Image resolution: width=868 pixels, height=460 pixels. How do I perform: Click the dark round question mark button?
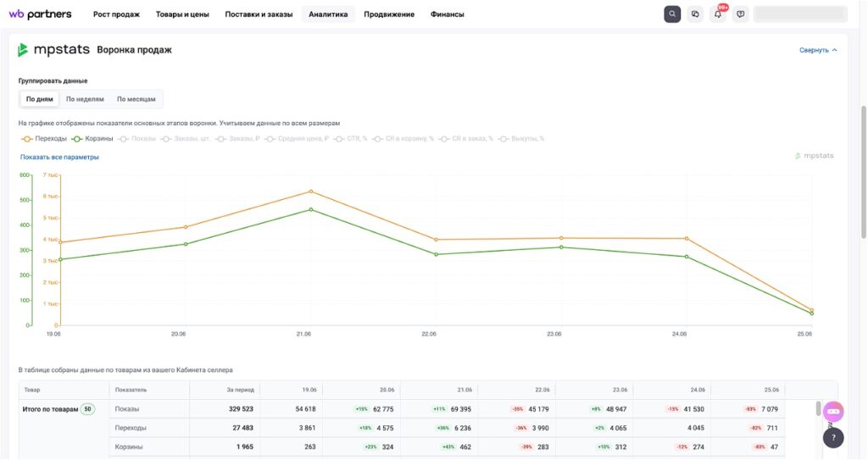(833, 437)
